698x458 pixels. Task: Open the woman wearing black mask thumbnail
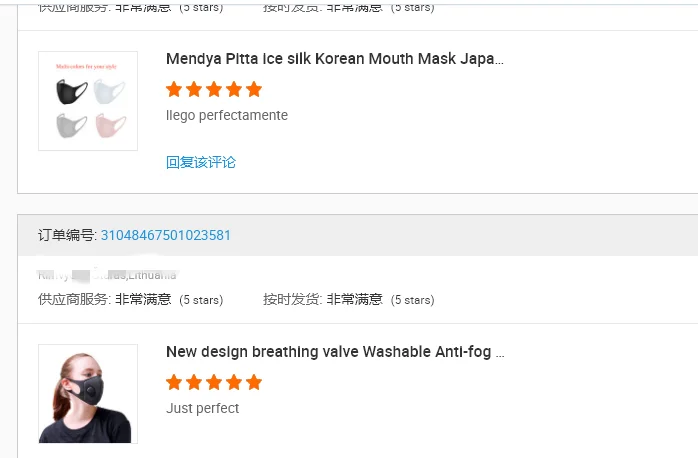(88, 394)
